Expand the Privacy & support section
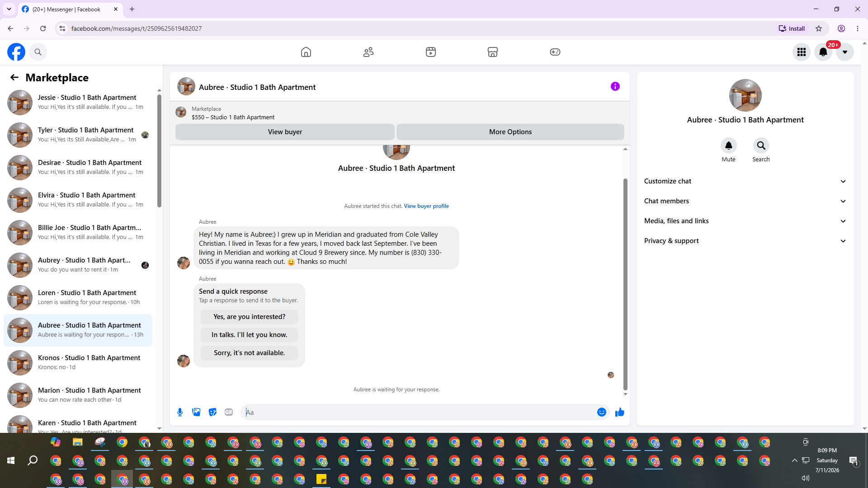Viewport: 868px width, 488px height. pos(745,241)
